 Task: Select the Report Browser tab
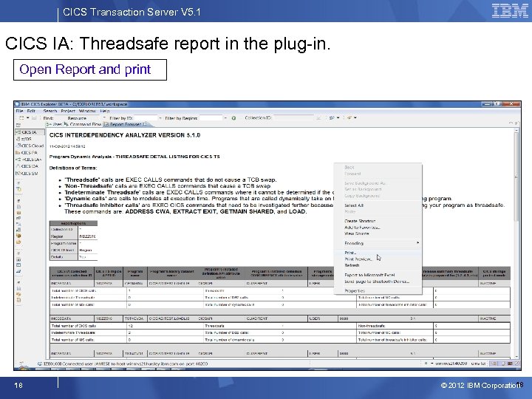point(125,125)
